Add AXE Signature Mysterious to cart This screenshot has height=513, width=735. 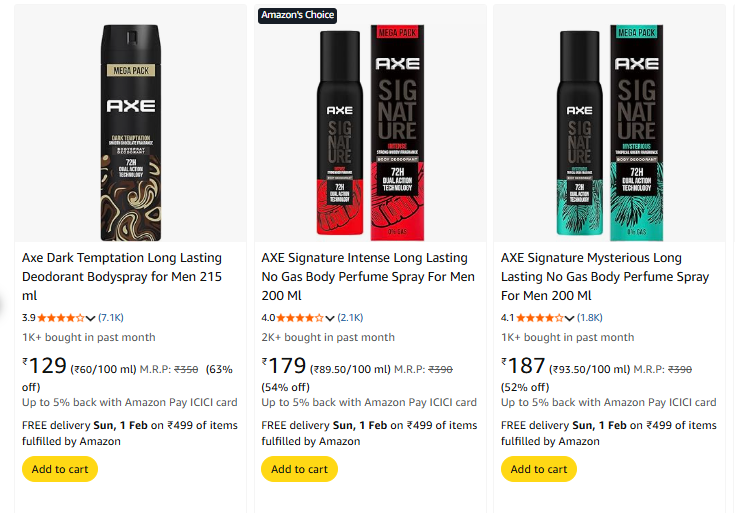pos(539,469)
